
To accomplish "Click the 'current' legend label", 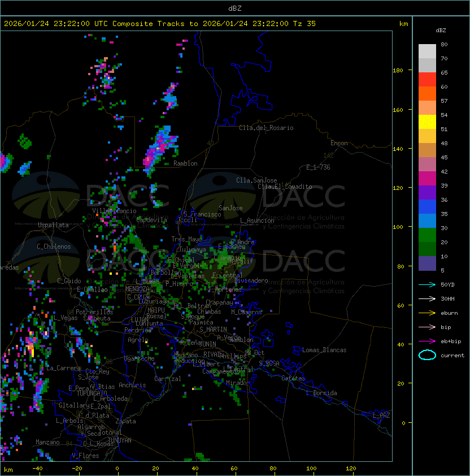I will click(452, 356).
